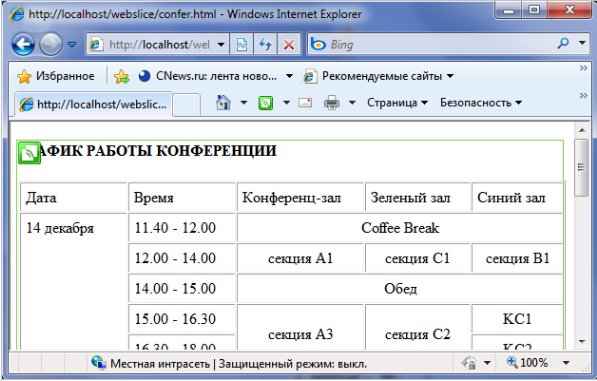Image resolution: width=597 pixels, height=381 pixels.
Task: Click the heading РАБОТЫ КОНФЕРЕНЦИИ
Action: pyautogui.click(x=181, y=151)
